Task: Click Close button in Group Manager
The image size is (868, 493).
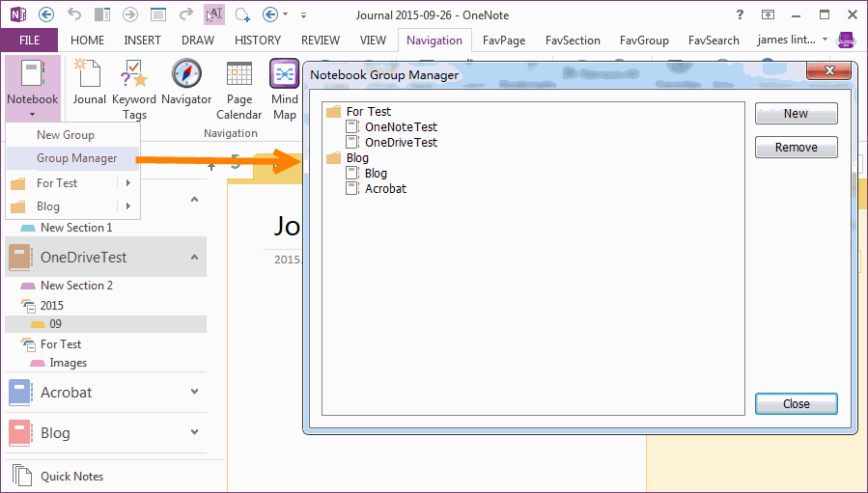Action: (796, 404)
